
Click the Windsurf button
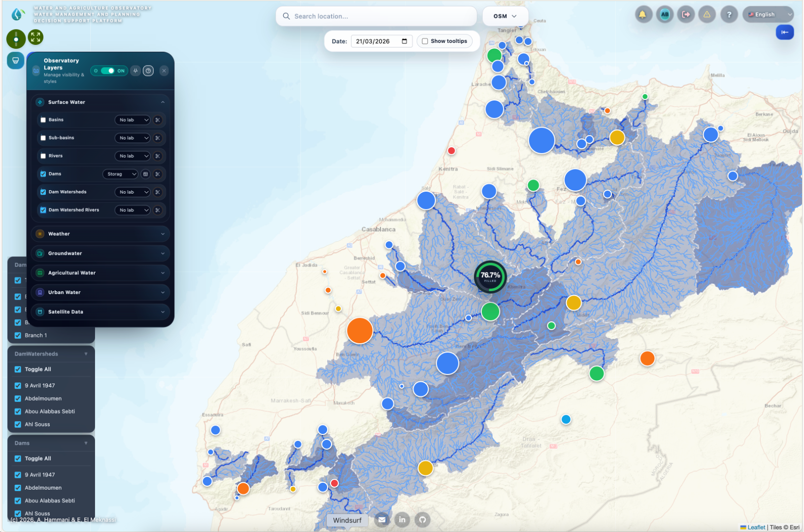347,520
